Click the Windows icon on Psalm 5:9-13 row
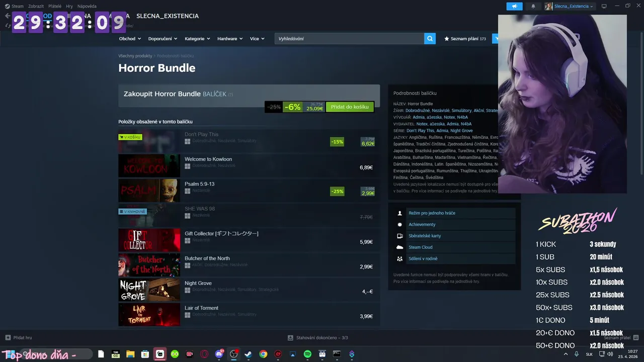This screenshot has width=644, height=362. point(187,191)
